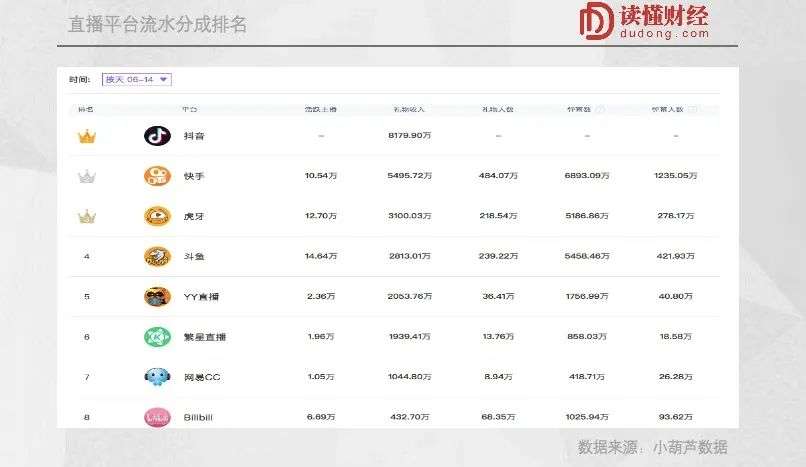Click the 6893.09万 value
This screenshot has height=467, width=806.
tap(587, 176)
